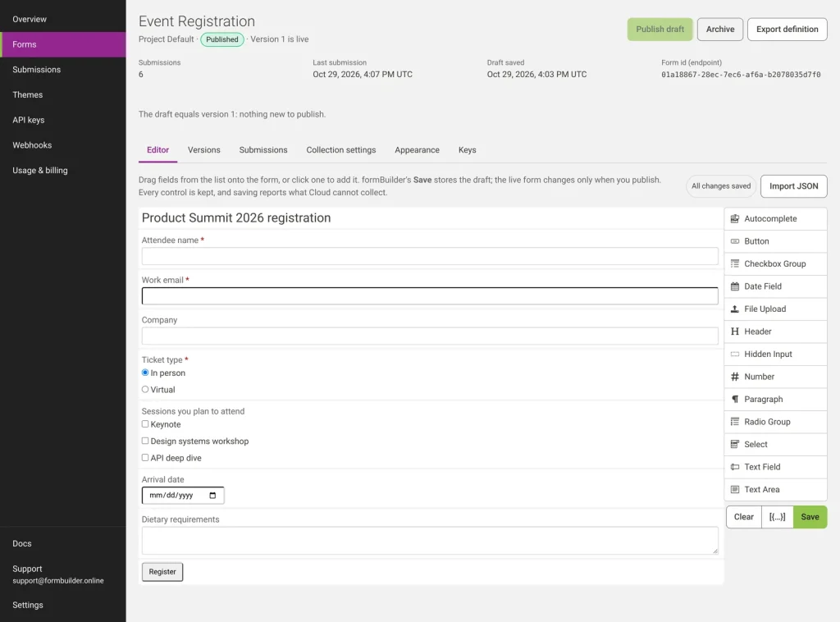Click the All changes saved indicator
The width and height of the screenshot is (840, 622).
click(x=720, y=186)
